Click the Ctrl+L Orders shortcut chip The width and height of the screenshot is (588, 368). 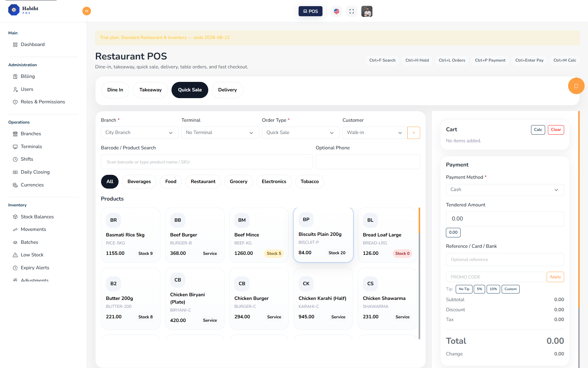452,60
